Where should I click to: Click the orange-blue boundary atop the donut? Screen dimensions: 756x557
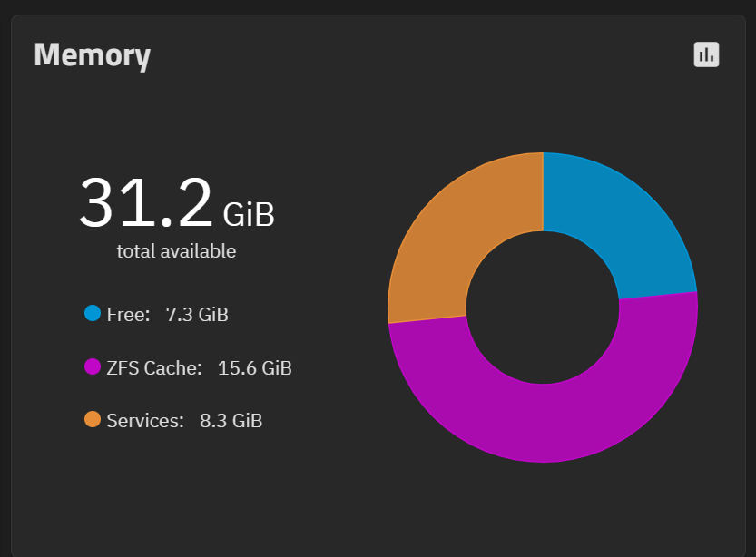click(544, 191)
